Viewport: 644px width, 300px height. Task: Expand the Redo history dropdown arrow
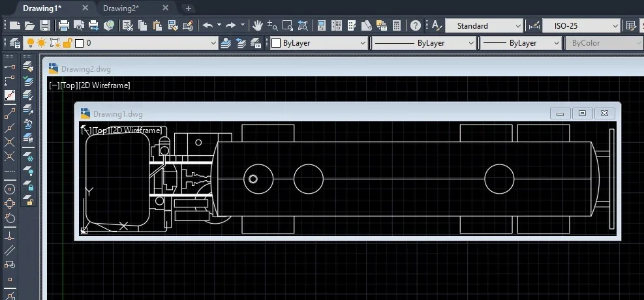[x=242, y=25]
